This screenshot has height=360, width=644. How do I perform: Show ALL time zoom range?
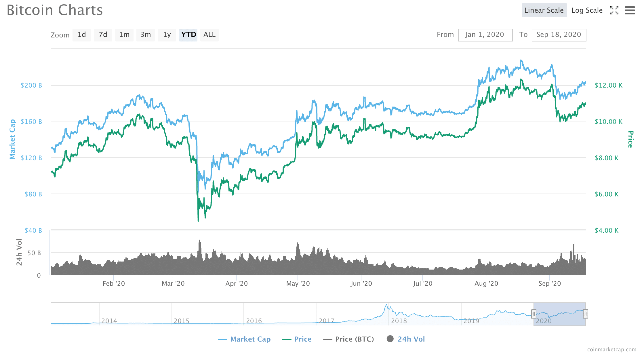tap(209, 35)
